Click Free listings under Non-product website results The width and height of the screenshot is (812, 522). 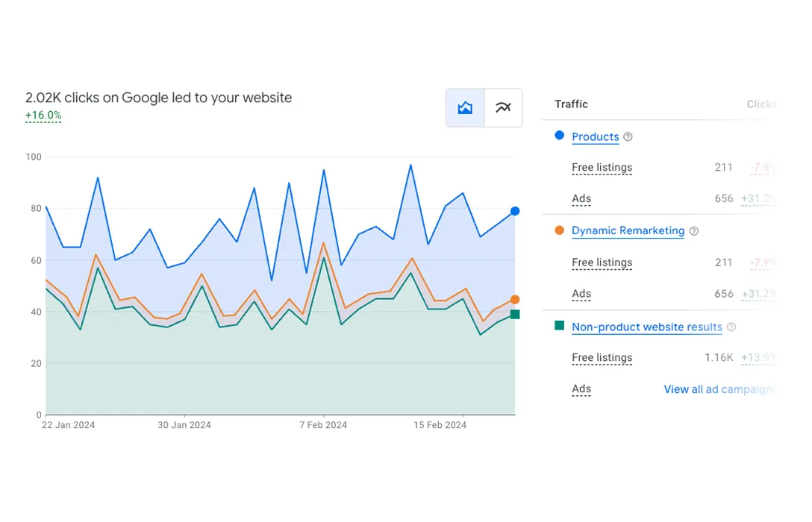click(602, 358)
